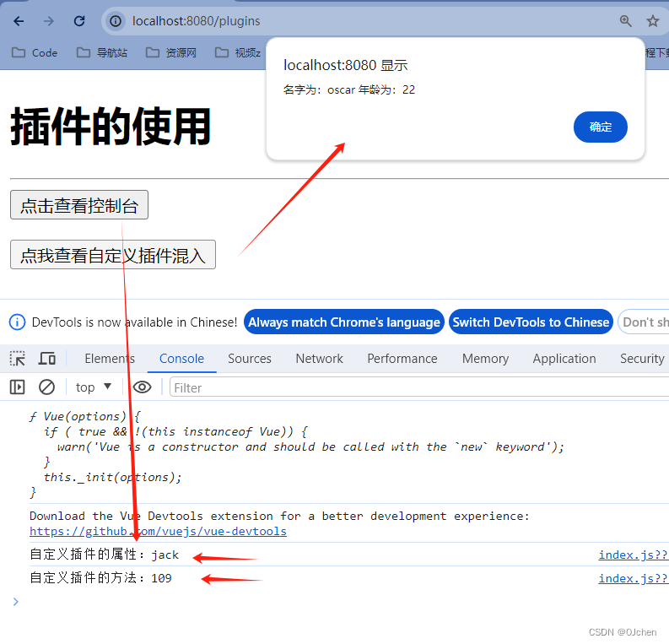Open the Security tab
Viewport: 669px width, 644px height.
point(642,359)
